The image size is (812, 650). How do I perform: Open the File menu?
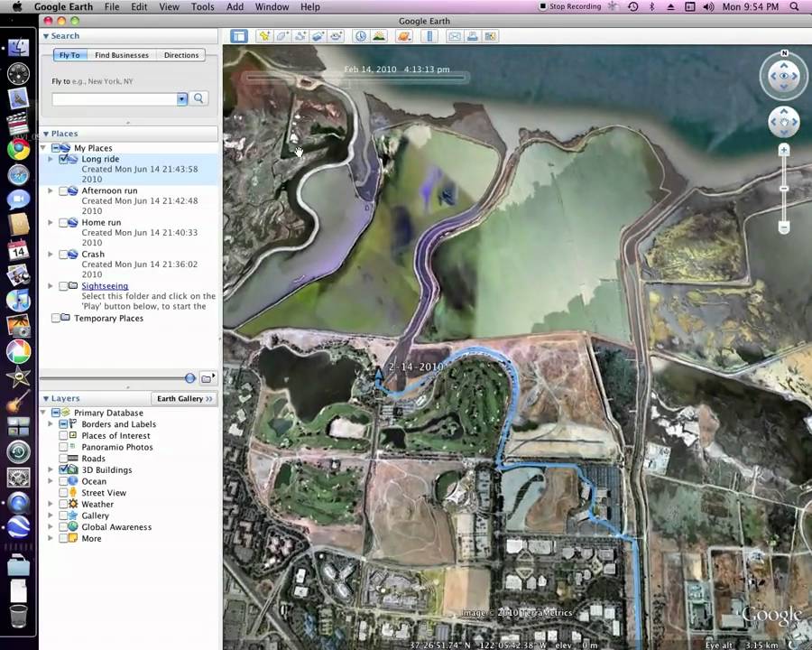point(112,6)
